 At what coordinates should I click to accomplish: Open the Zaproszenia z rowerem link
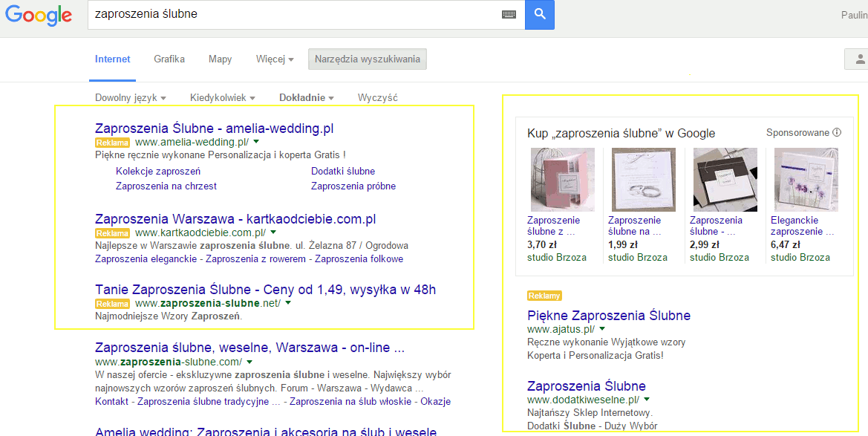[x=255, y=259]
